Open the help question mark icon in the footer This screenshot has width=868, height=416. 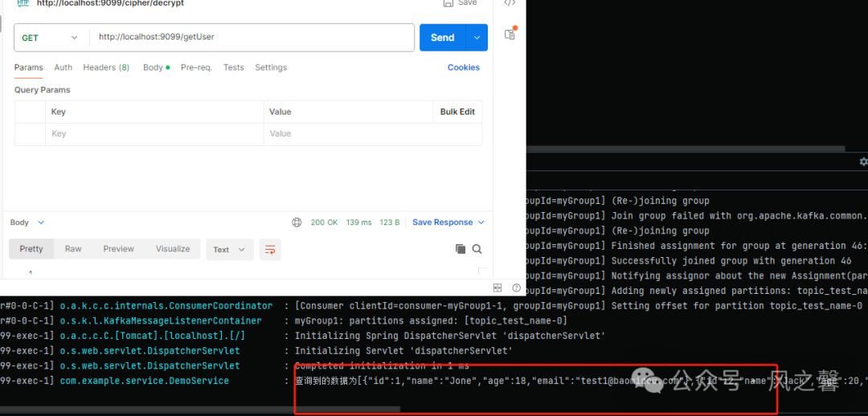[x=517, y=288]
